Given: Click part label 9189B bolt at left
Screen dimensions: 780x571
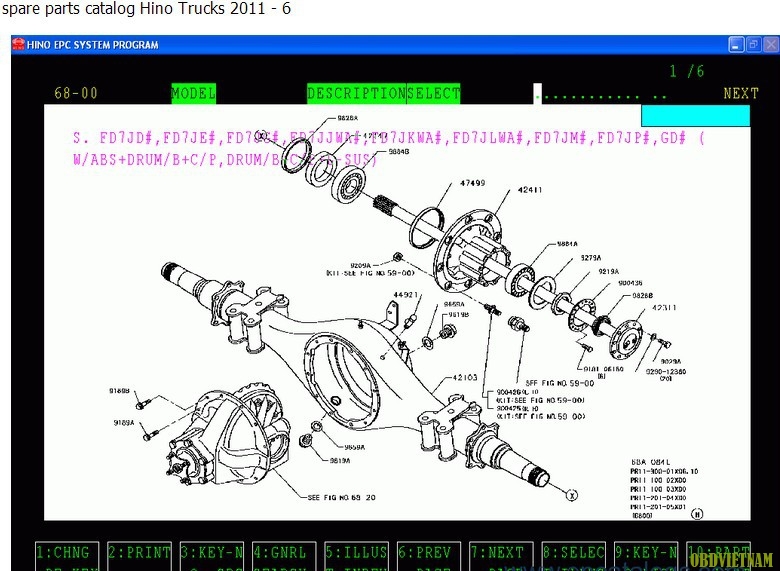Looking at the screenshot, I should click(119, 391).
